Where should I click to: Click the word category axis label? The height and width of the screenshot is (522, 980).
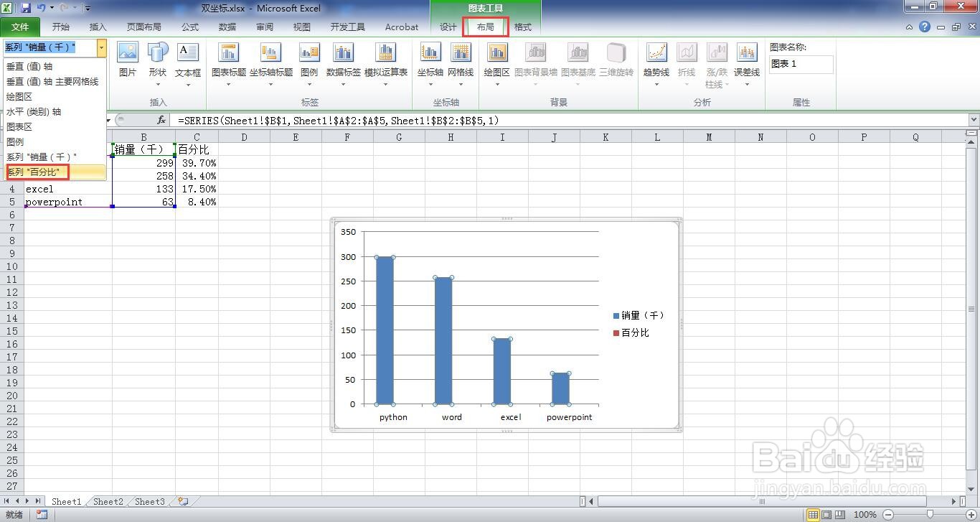452,417
